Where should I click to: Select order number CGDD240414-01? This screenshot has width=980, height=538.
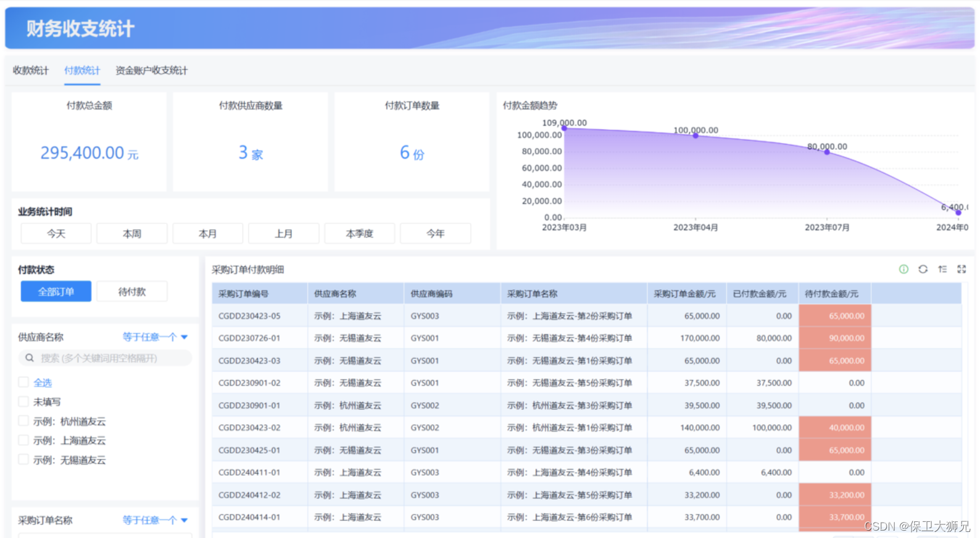(x=249, y=517)
